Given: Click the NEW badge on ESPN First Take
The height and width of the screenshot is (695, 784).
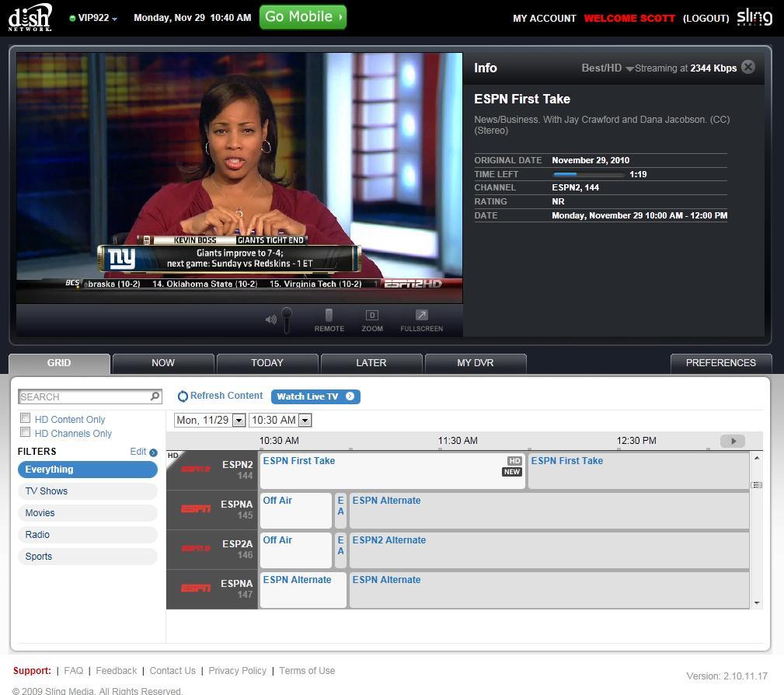Looking at the screenshot, I should point(512,472).
